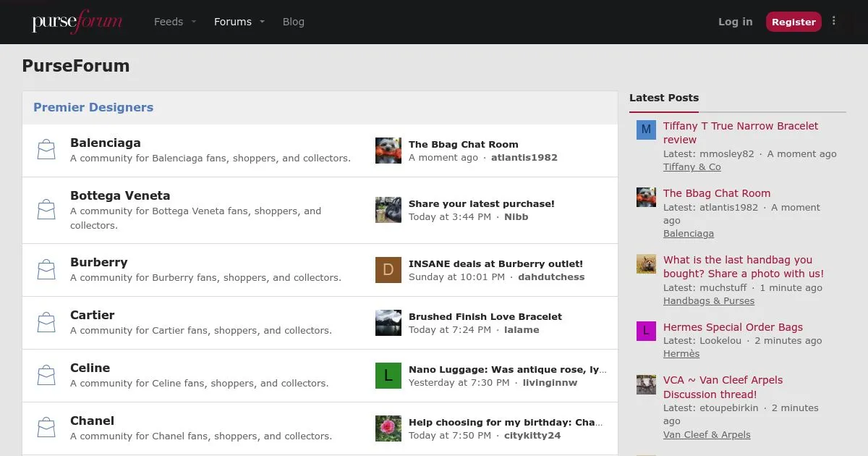Go to Van Cleef & Arpels forum link
Screen dimensions: 868x456
pos(707,434)
